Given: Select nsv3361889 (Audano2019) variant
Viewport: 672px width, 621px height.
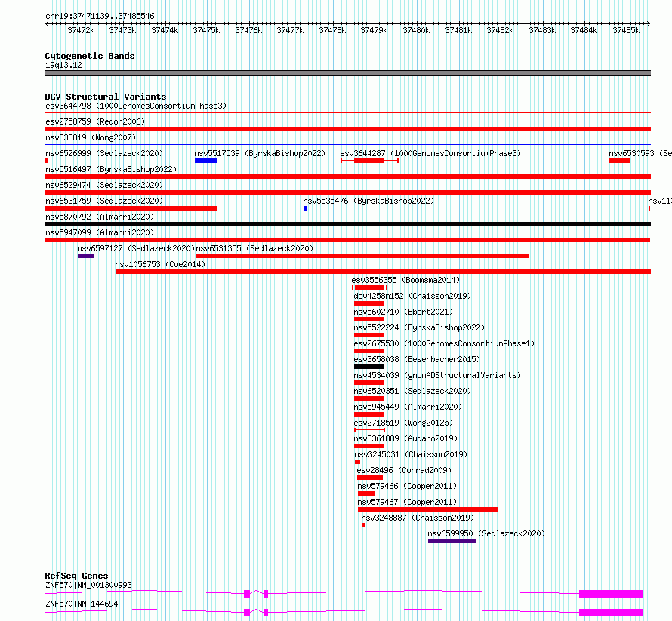Looking at the screenshot, I should [405, 438].
